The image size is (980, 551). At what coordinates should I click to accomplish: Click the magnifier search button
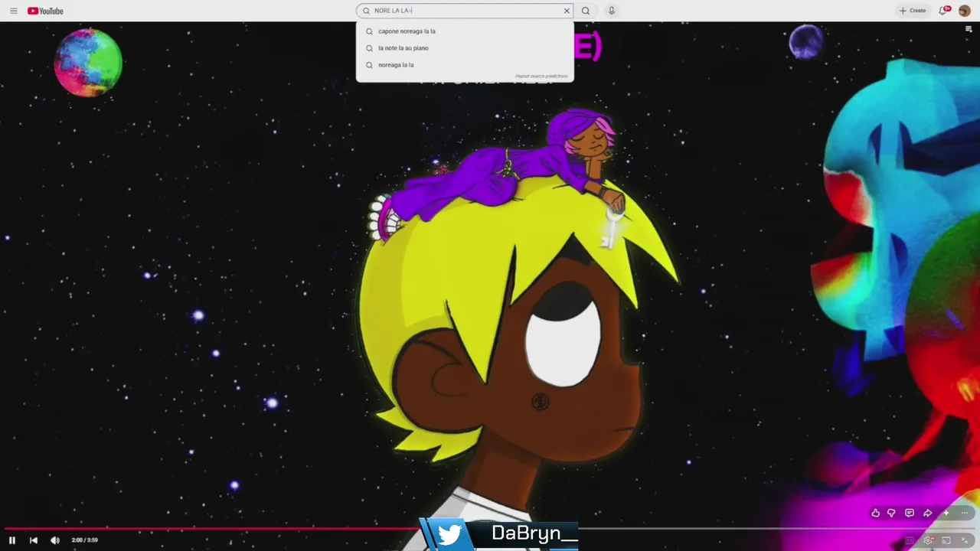point(586,11)
